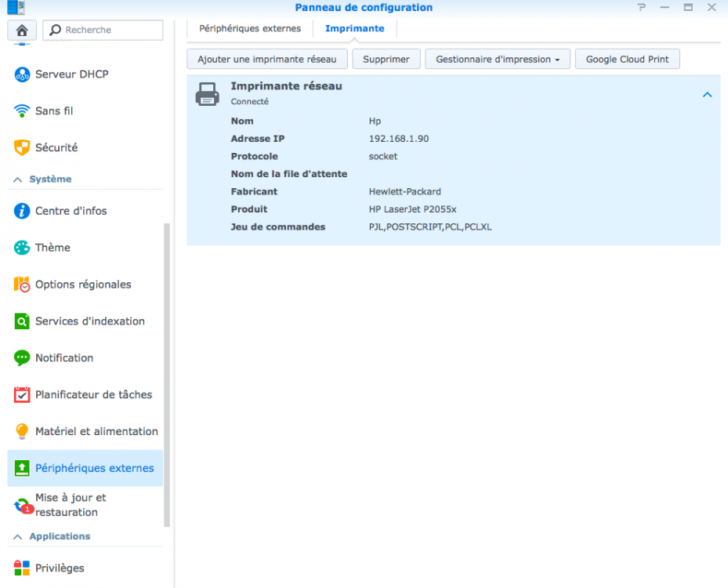Click the Panneau de configuration title

(364, 7)
